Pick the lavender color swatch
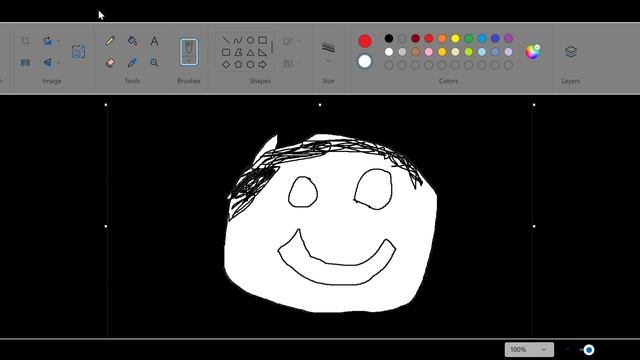This screenshot has height=360, width=640. [x=508, y=52]
